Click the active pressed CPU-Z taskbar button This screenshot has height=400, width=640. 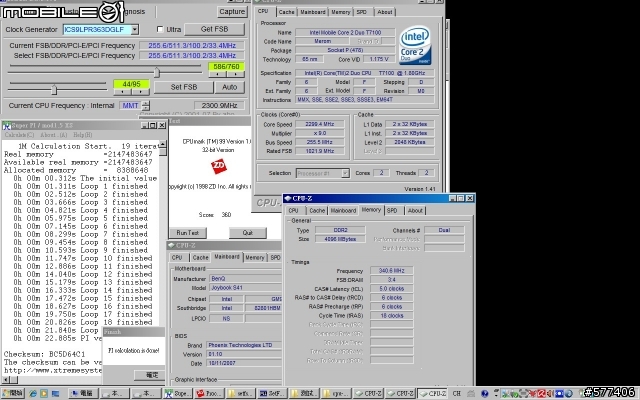coord(433,394)
